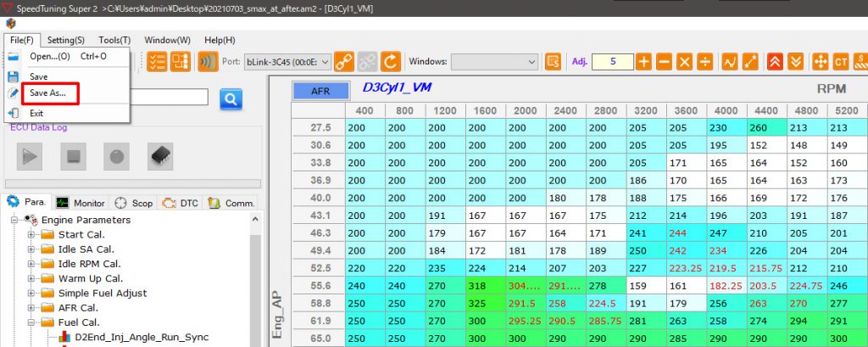Switch to the Monitor tab
The image size is (868, 347).
81,203
